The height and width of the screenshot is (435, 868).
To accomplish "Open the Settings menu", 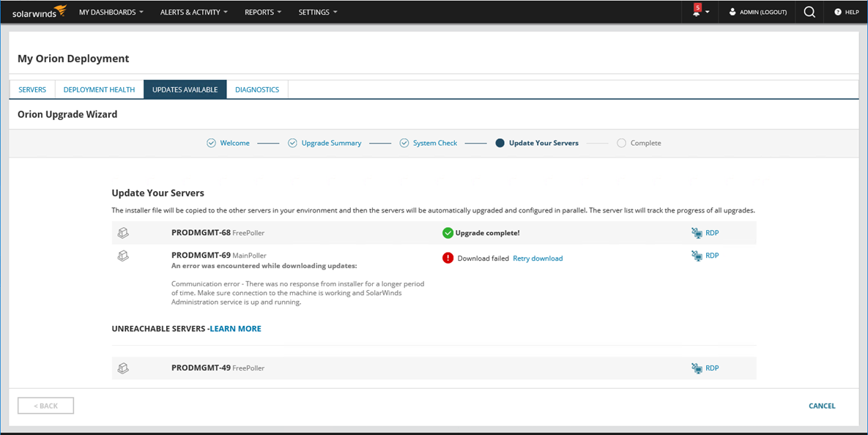I will click(x=318, y=12).
